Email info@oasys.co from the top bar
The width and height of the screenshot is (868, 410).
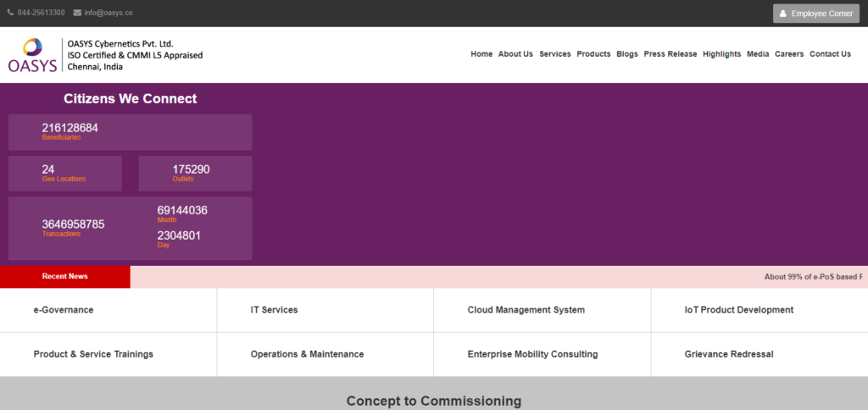click(x=108, y=13)
